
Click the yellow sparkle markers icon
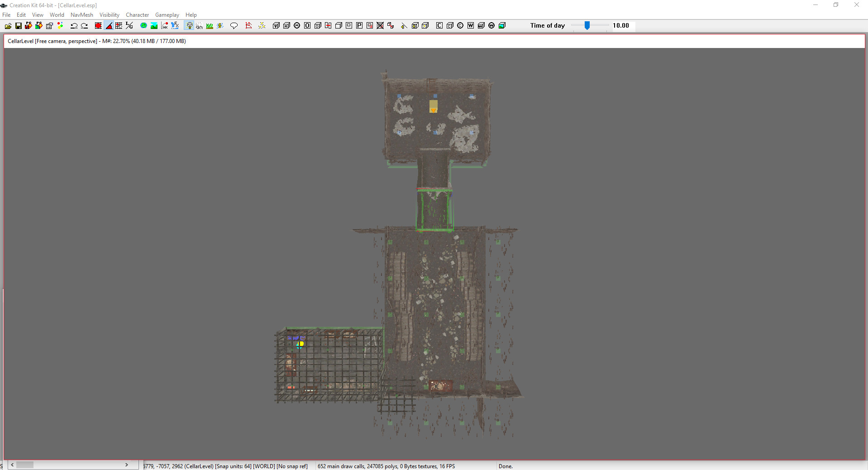coord(262,26)
